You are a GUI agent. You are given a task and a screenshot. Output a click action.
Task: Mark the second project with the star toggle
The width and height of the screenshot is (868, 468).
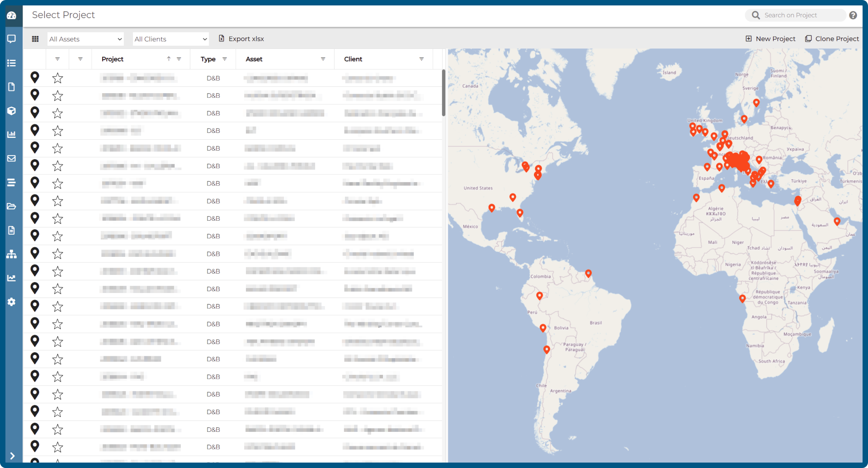point(57,95)
